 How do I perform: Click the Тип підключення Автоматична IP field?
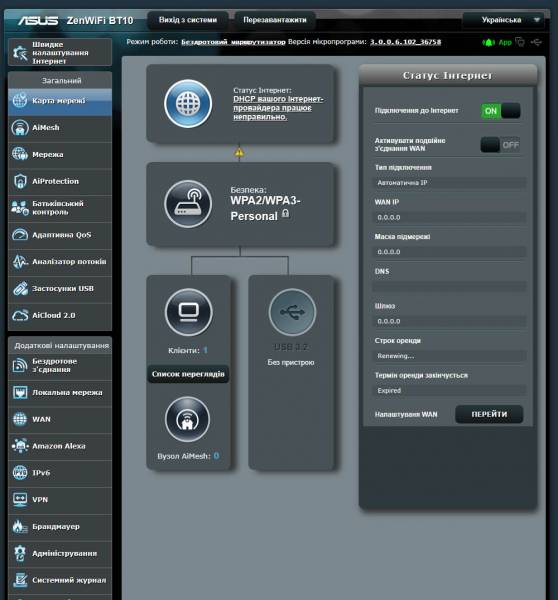(449, 183)
